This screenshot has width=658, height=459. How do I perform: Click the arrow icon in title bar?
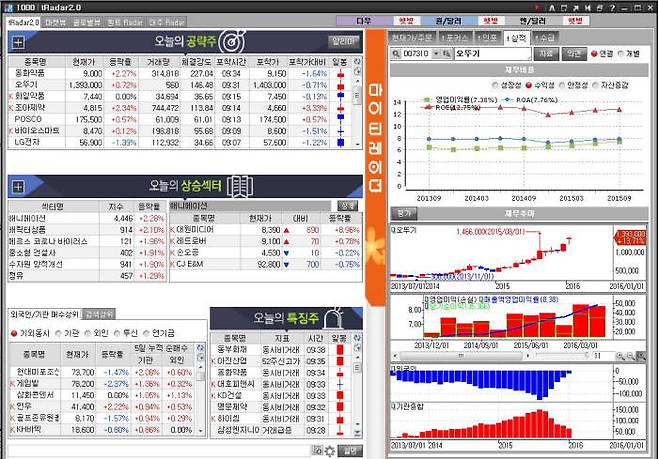576,8
